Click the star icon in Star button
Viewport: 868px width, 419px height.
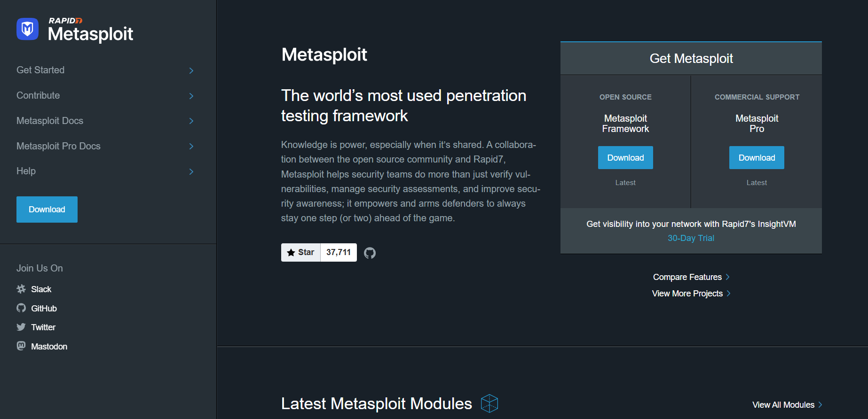pos(291,252)
